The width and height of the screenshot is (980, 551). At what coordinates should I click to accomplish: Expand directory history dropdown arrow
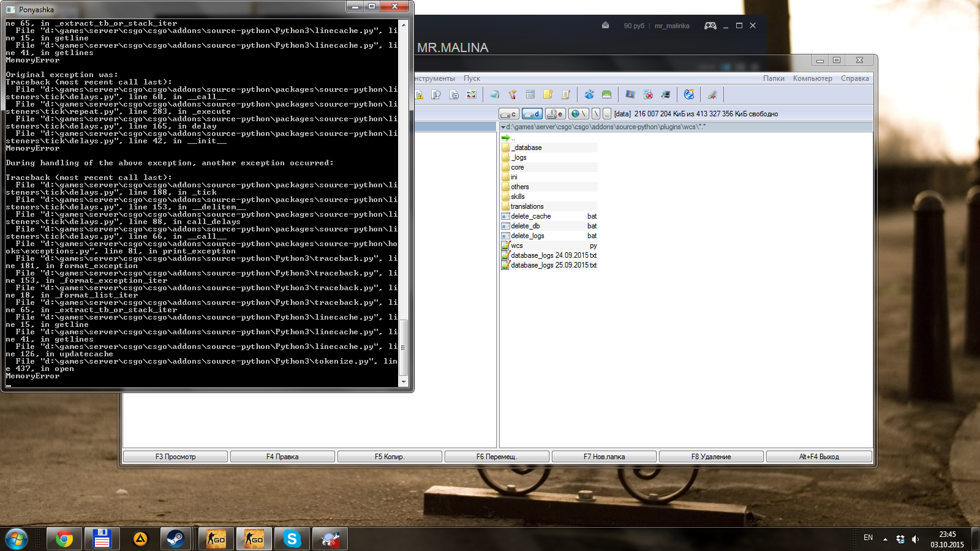click(503, 127)
